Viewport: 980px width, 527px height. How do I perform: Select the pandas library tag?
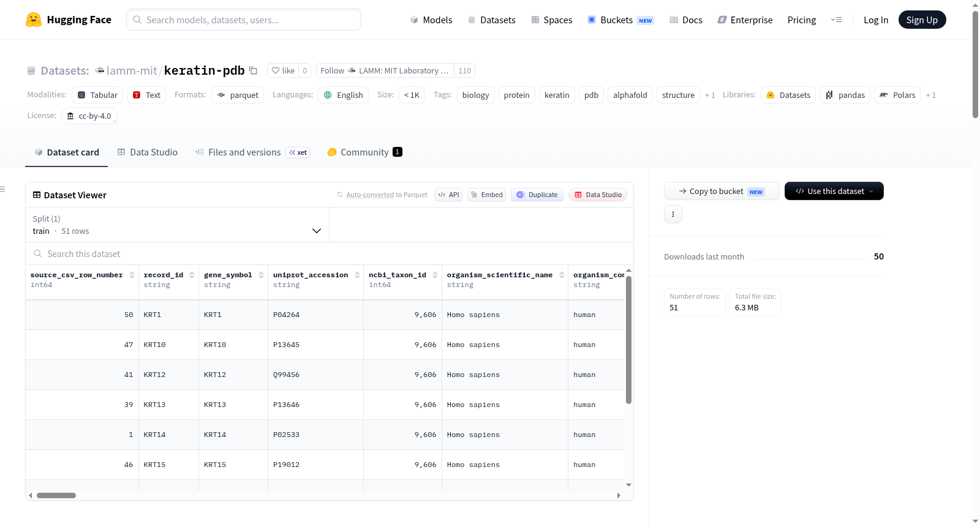(845, 95)
